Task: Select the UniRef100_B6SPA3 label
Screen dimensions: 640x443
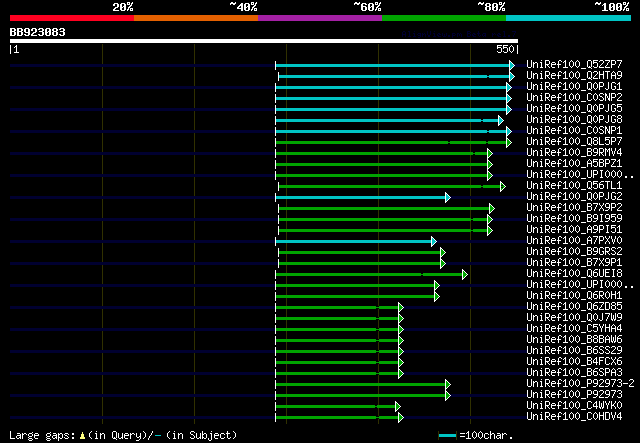Action: click(x=574, y=373)
